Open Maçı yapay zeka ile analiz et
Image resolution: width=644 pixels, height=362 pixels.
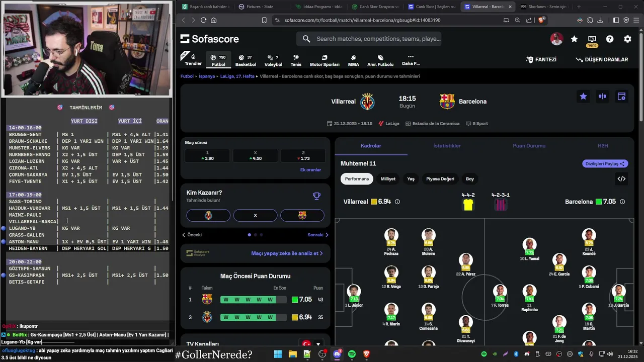pyautogui.click(x=287, y=253)
